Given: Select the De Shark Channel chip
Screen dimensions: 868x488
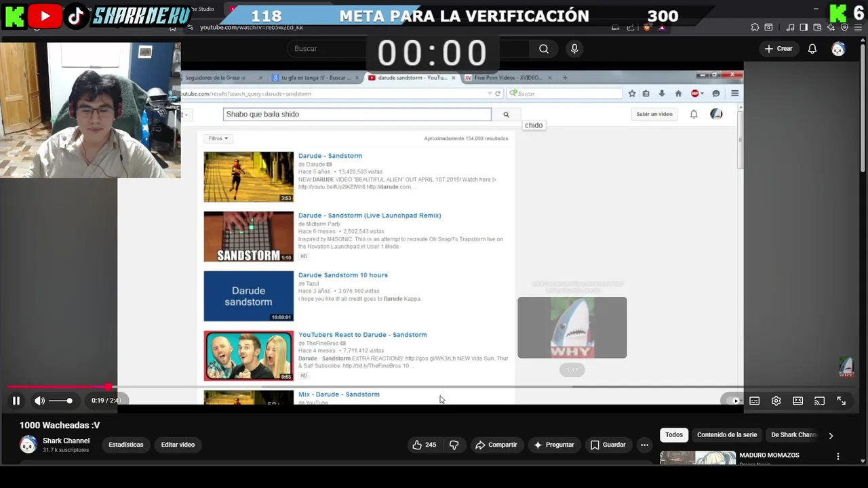Looking at the screenshot, I should point(793,435).
